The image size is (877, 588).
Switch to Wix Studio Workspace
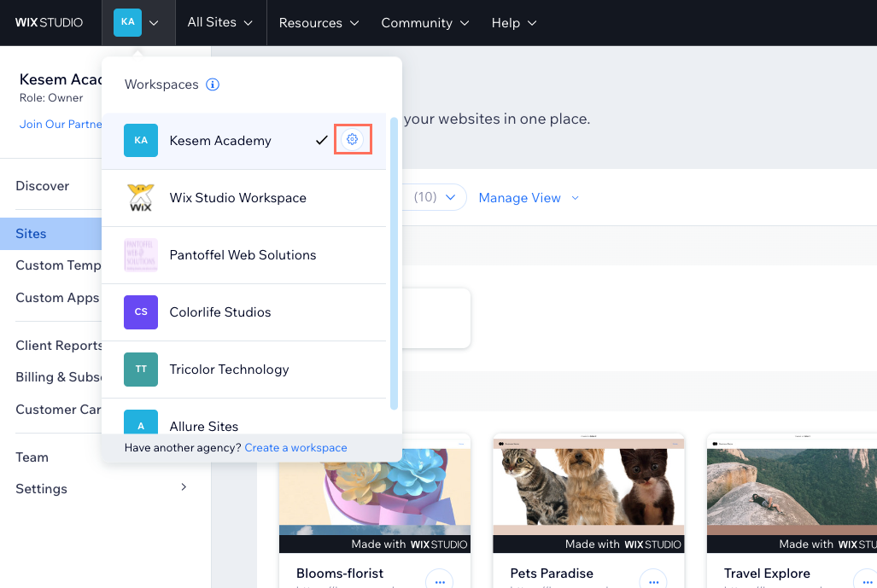tap(244, 198)
